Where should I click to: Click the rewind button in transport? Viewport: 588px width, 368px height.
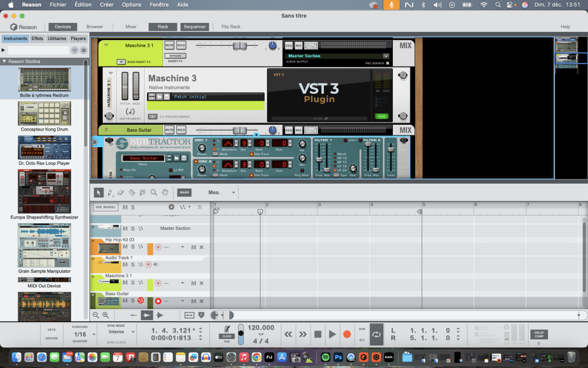(x=288, y=334)
